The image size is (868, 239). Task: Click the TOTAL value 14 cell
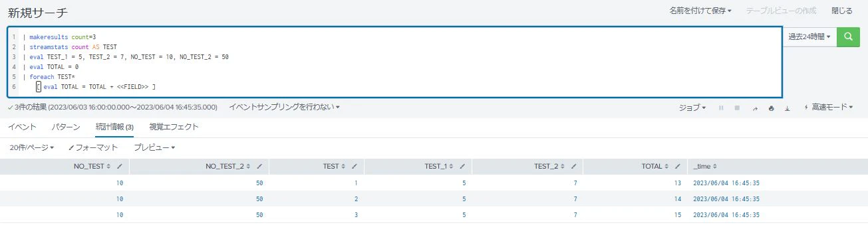pos(677,199)
